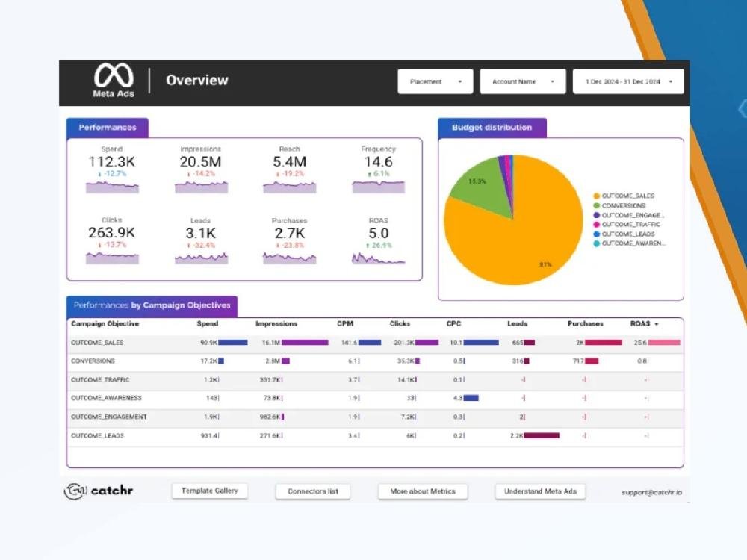Click the orange OUTCOME_SALES legend dot
Image resolution: width=747 pixels, height=560 pixels.
tap(596, 196)
